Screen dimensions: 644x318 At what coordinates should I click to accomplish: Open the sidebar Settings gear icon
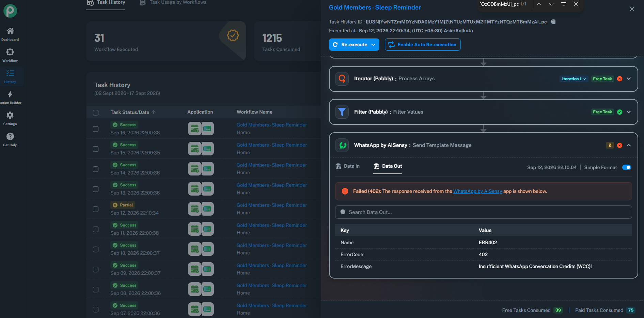[10, 115]
